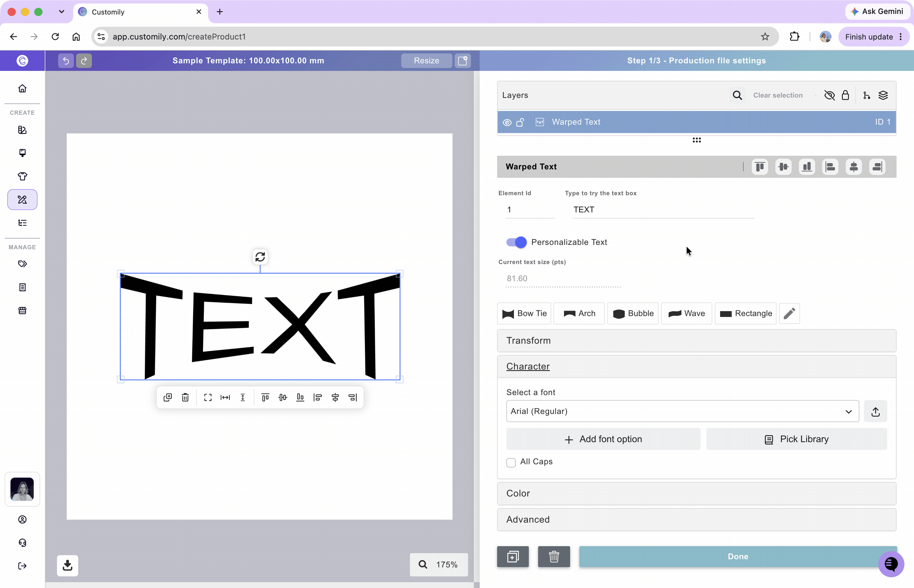
Task: Delete the element via the floating toolbar trash
Action: pyautogui.click(x=185, y=397)
